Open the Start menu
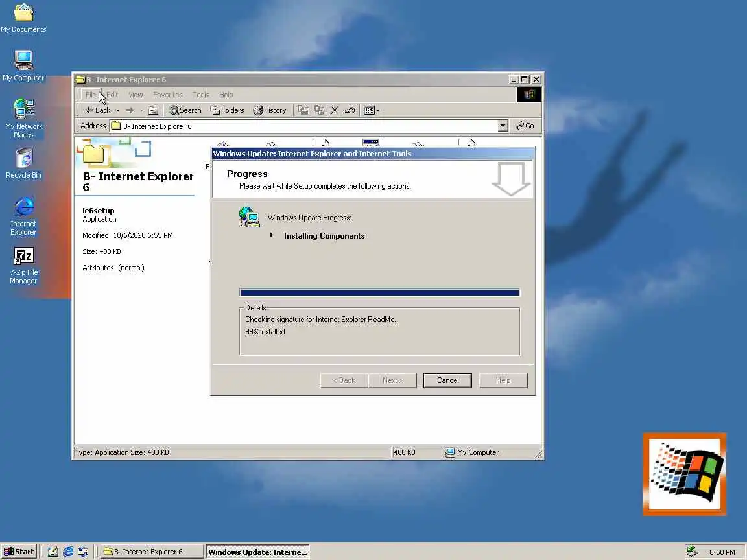This screenshot has height=560, width=747. click(x=19, y=552)
